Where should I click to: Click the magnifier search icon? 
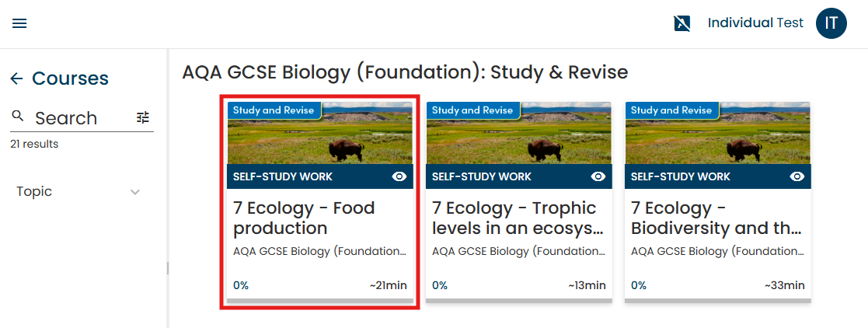point(18,117)
